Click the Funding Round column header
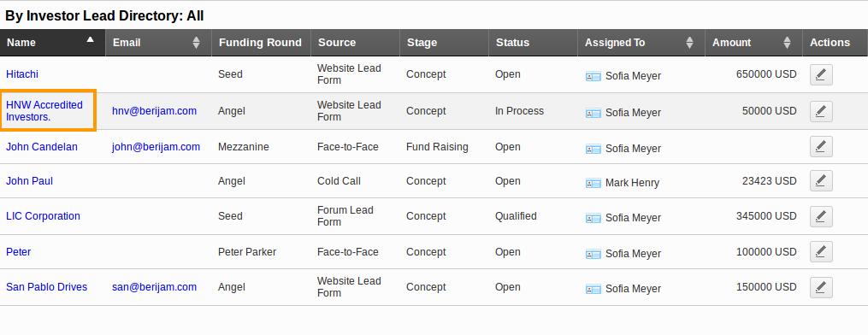Screen dimensions: 868x335 (x=260, y=43)
